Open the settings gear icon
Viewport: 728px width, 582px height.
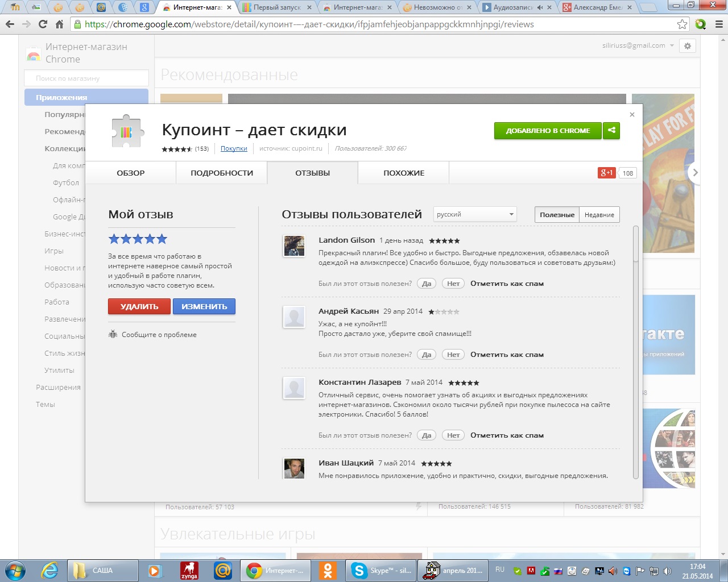tap(688, 46)
